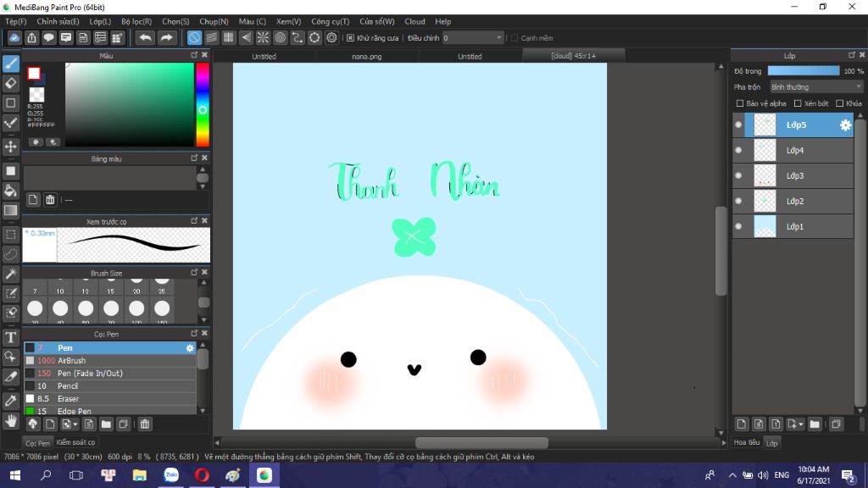Click the Undo arrow in toolbar

[x=145, y=37]
